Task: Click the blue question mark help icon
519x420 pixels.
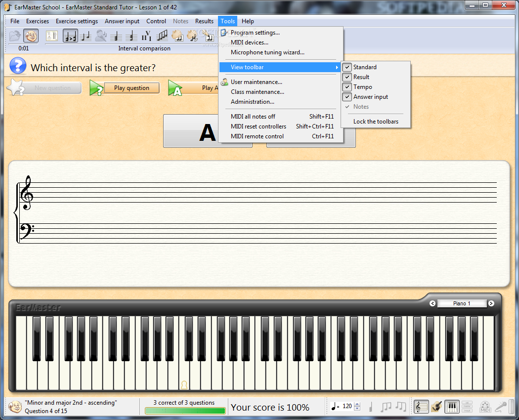Action: (18, 66)
